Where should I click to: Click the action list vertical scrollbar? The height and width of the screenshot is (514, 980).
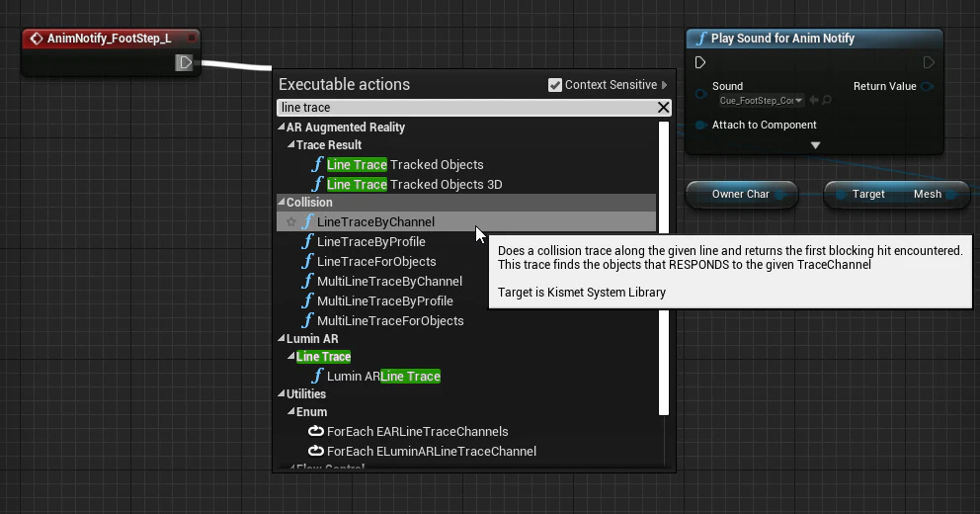[x=664, y=269]
